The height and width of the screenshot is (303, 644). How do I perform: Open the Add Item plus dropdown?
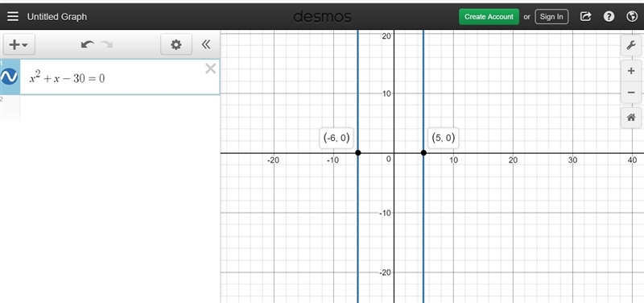pyautogui.click(x=19, y=44)
